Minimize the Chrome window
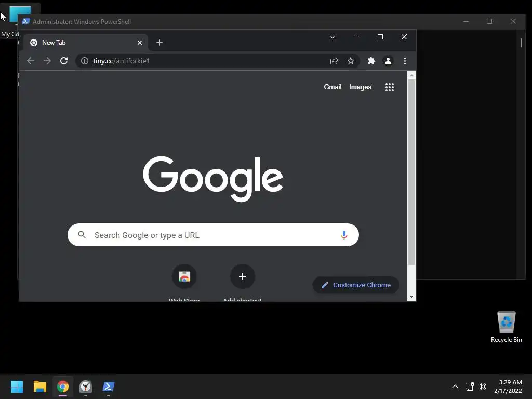This screenshot has height=399, width=532. (x=356, y=37)
